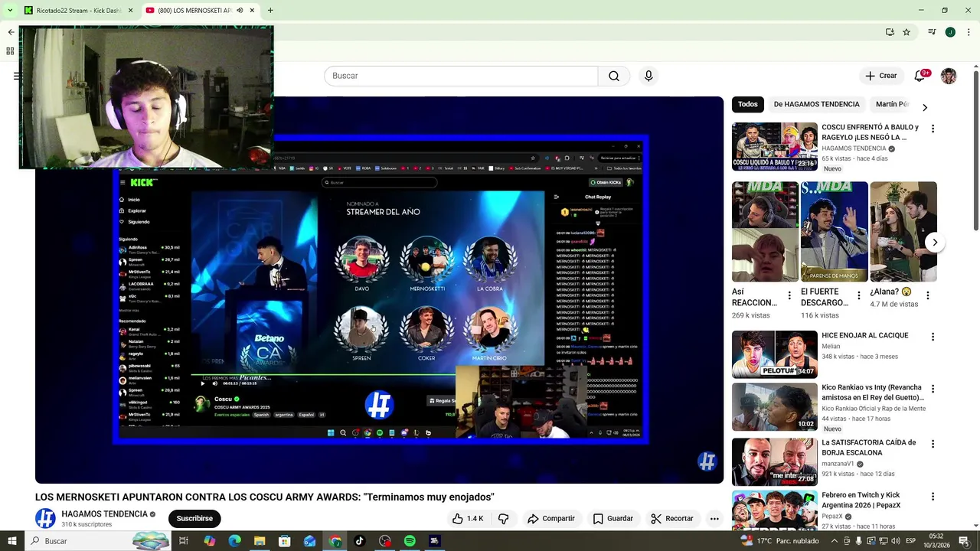
Task: Open the HAGAMOS TENDENCIA channel name link
Action: (x=104, y=514)
